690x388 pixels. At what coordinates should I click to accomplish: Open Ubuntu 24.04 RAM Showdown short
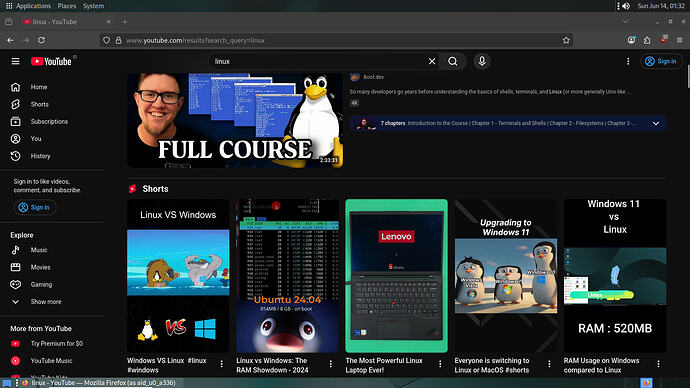pos(287,276)
